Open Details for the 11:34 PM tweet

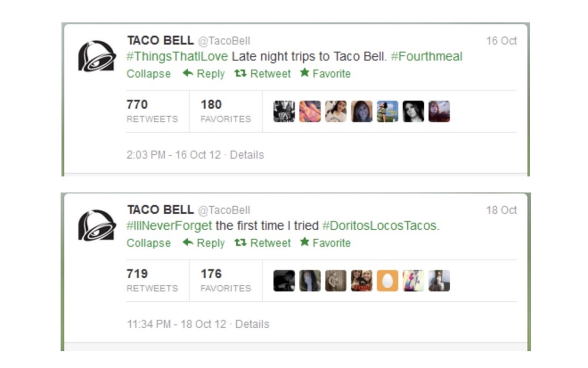point(252,324)
